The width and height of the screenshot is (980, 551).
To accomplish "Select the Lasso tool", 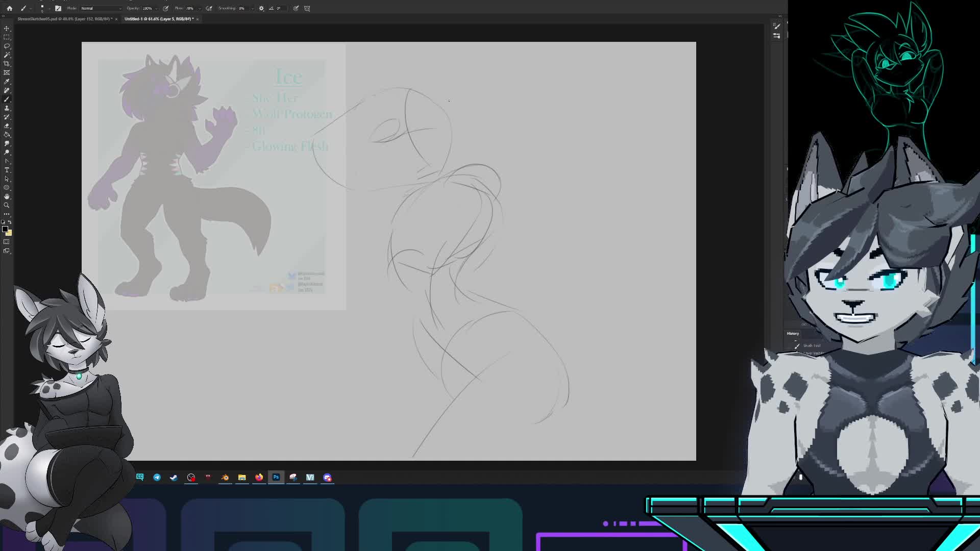I will (x=7, y=46).
